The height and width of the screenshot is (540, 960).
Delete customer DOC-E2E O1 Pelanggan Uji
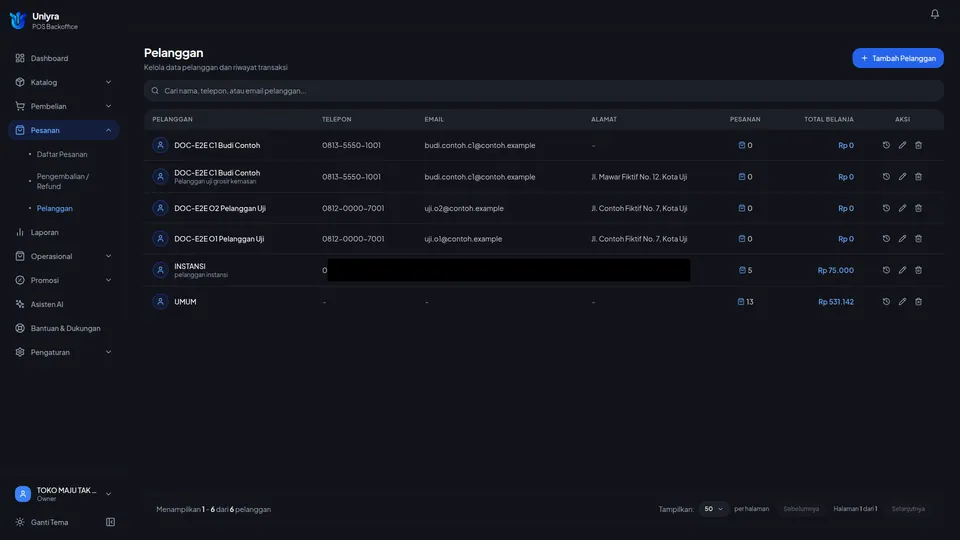coord(918,239)
